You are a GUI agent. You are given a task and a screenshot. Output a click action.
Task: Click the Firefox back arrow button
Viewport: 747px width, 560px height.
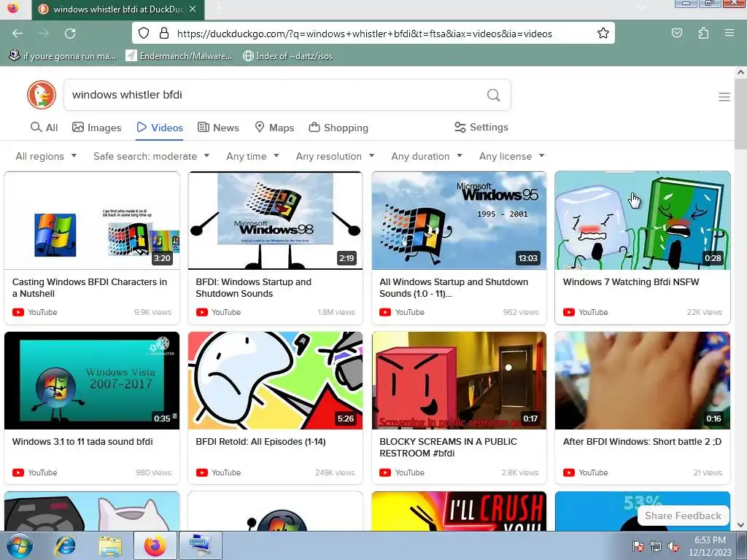[x=18, y=34]
